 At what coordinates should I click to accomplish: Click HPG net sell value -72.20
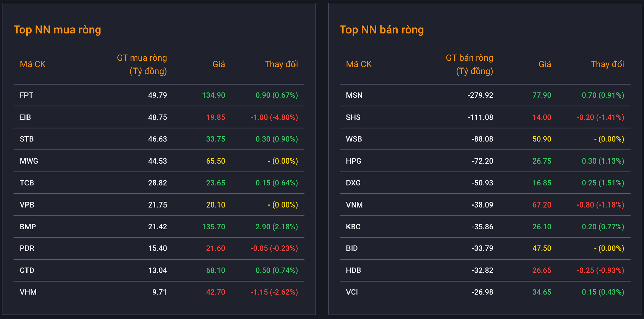click(x=482, y=161)
